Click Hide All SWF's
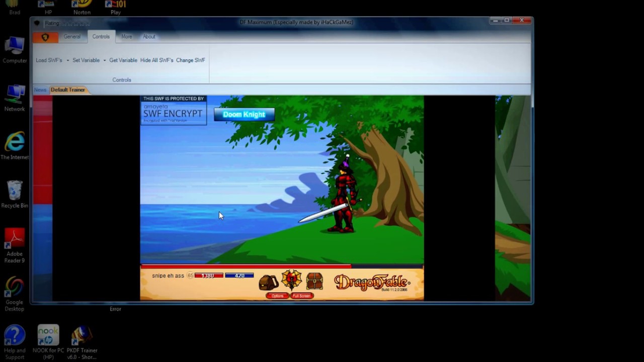This screenshot has width=644, height=362. 156,60
